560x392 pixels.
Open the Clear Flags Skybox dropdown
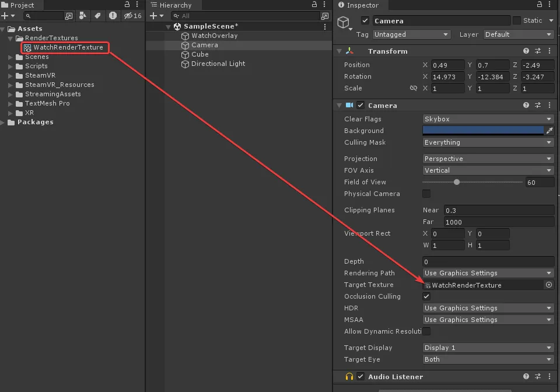(x=488, y=119)
